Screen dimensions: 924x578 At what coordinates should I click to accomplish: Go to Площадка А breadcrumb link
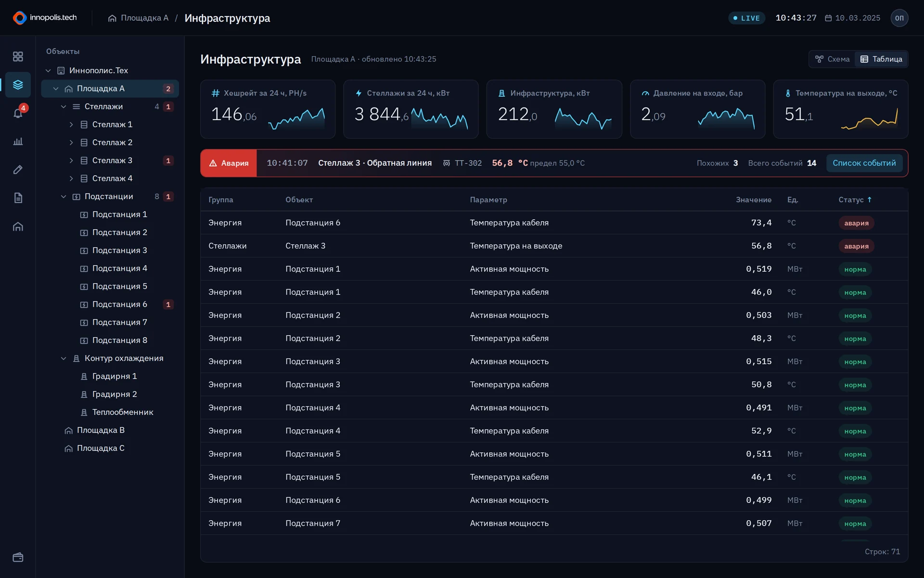tap(144, 18)
